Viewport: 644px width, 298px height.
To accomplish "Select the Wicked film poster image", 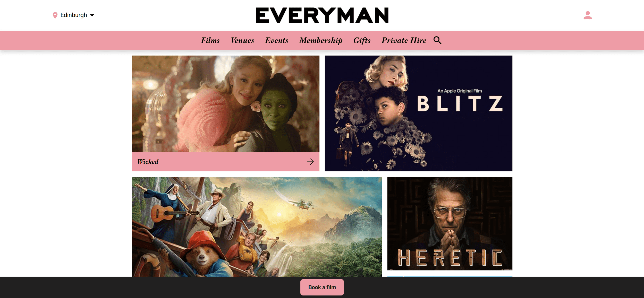I will click(226, 104).
